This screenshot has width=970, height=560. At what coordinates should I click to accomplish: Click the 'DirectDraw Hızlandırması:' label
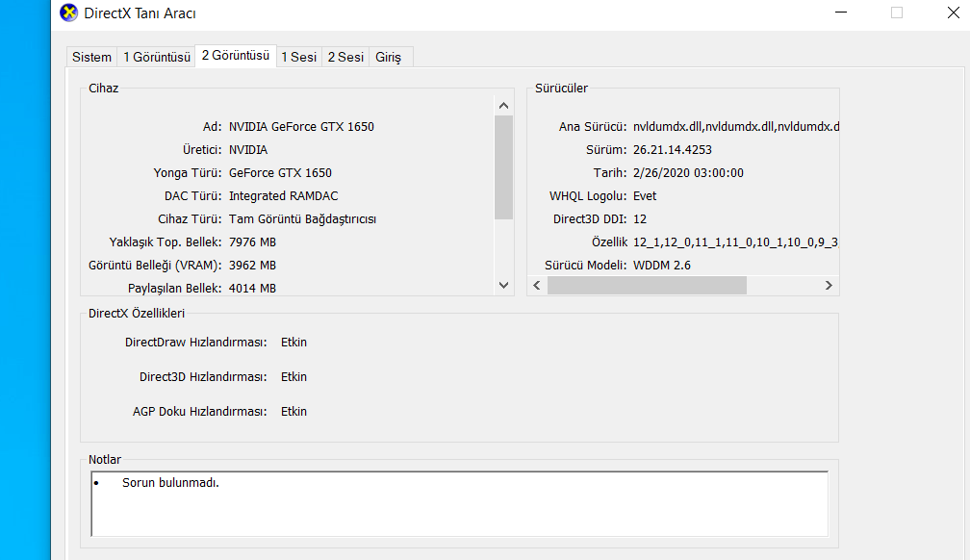195,343
